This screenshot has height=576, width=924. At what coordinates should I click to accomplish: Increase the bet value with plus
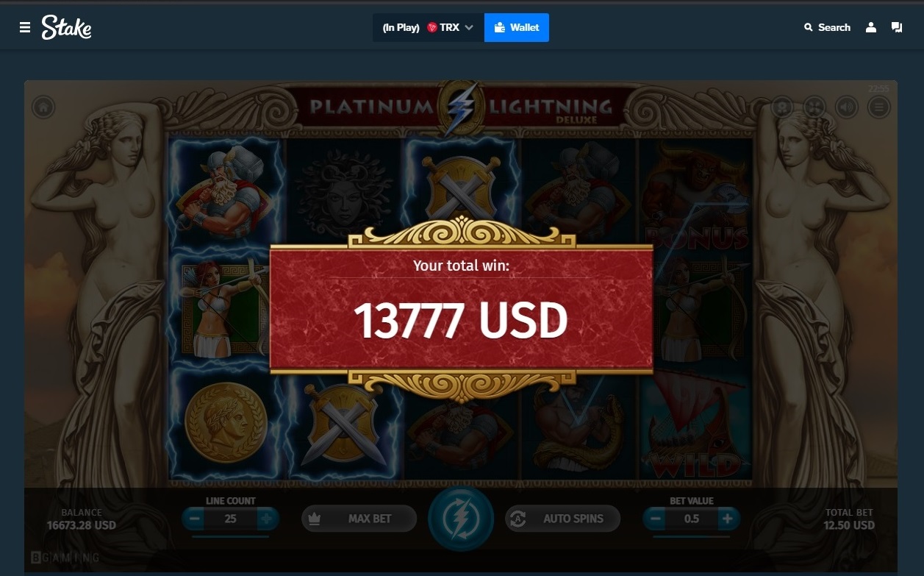(727, 519)
